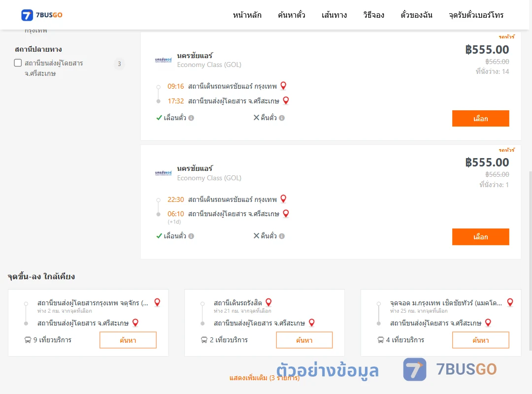Viewport: 532px width, 394px height.
Task: Click info icon next to คืนตั๋ว on 22:30 trip
Action: pyautogui.click(x=282, y=236)
